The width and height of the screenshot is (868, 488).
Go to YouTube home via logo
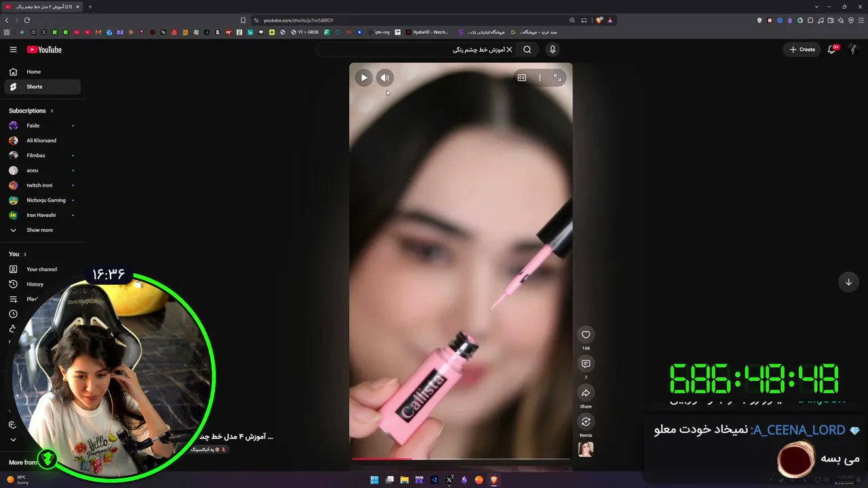click(x=44, y=49)
